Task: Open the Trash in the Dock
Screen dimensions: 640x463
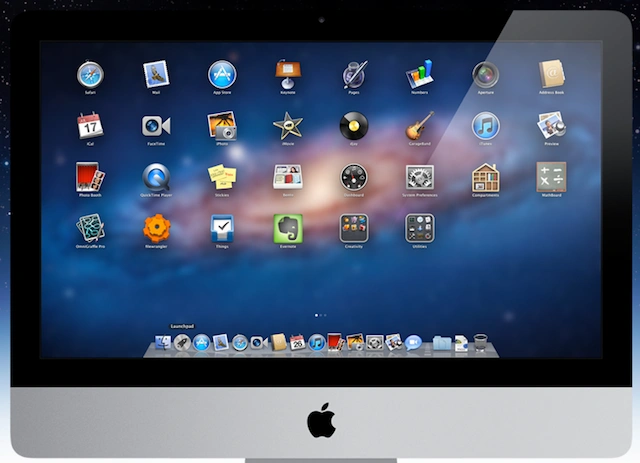Action: pos(480,342)
